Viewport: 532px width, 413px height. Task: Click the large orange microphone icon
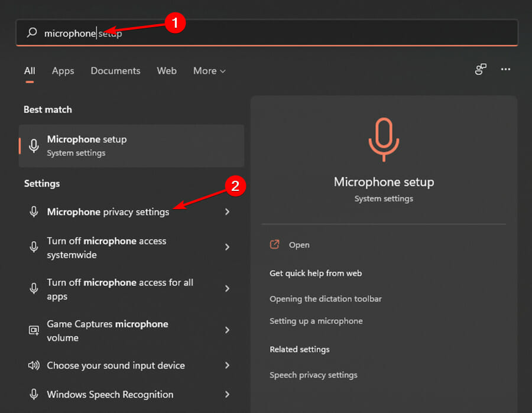pos(384,139)
